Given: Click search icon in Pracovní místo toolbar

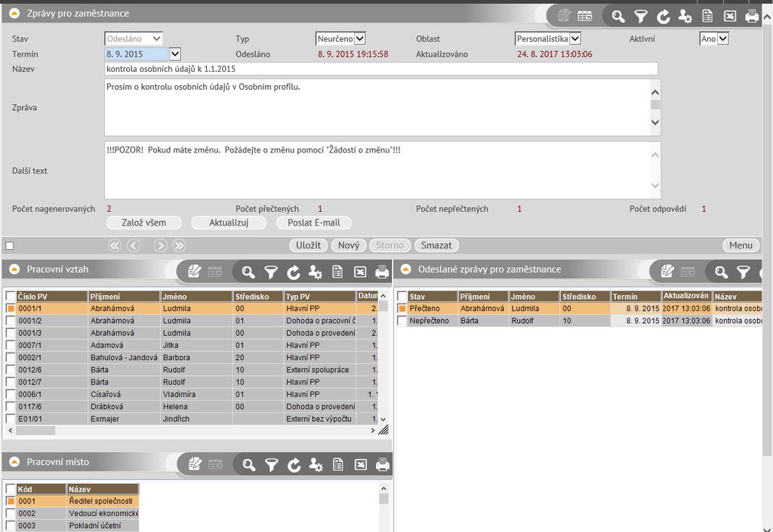Looking at the screenshot, I should 248,465.
